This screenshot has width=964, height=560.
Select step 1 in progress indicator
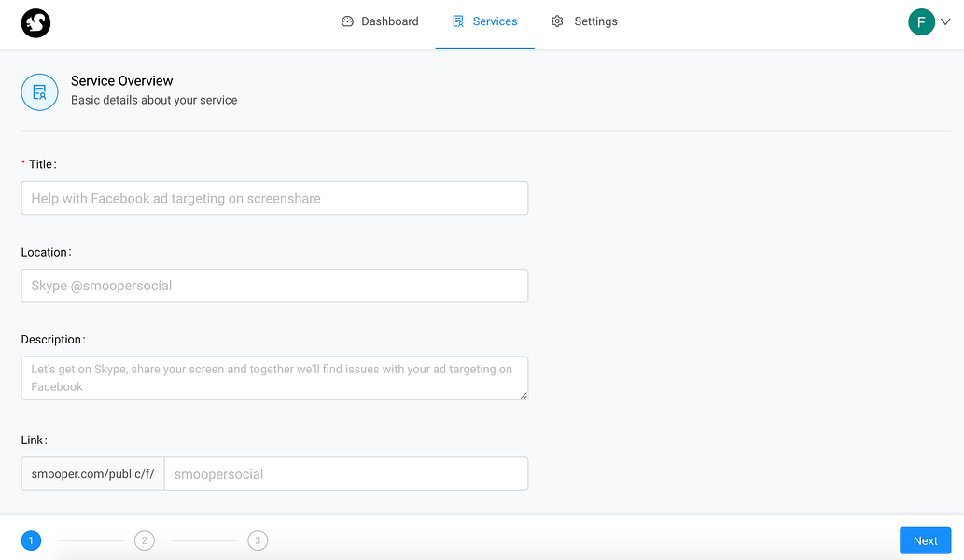[32, 540]
